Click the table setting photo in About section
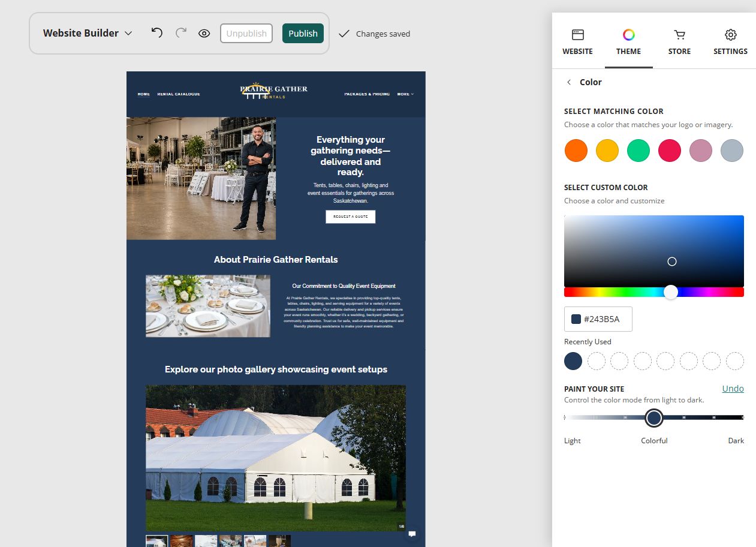The height and width of the screenshot is (547, 756). click(208, 306)
